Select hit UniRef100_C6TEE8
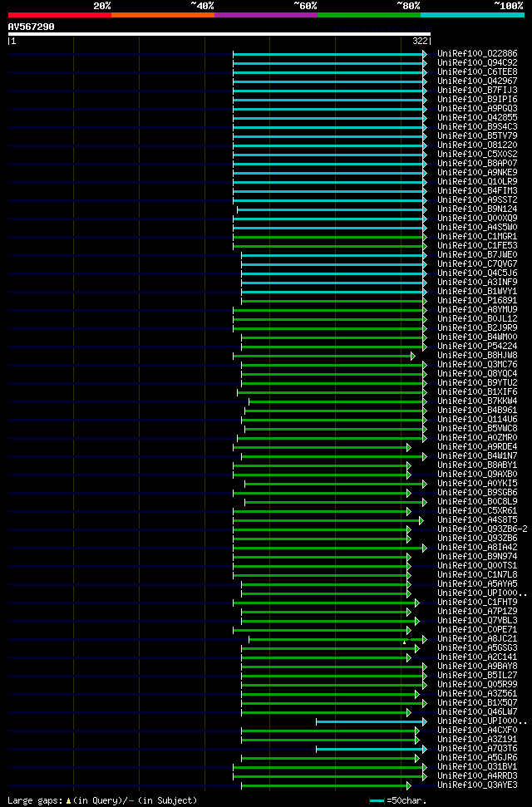Image resolution: width=532 pixels, height=807 pixels. coord(477,72)
